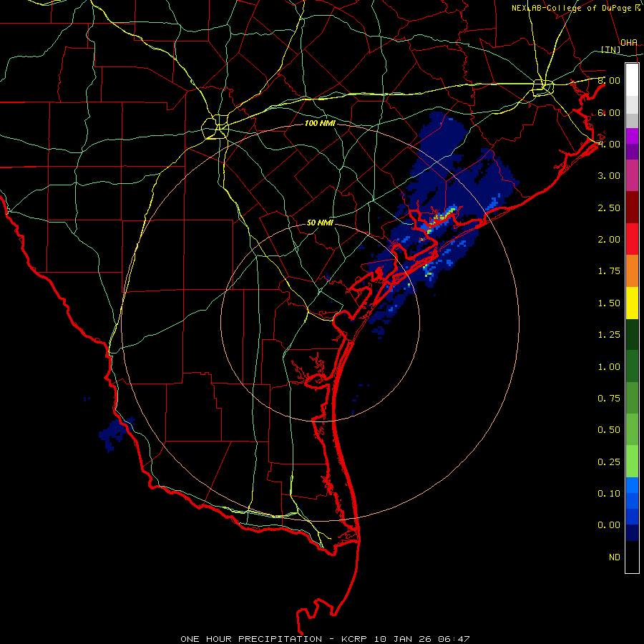Select the navy swatch above ND
Image resolution: width=644 pixels, height=644 pixels.
click(632, 532)
